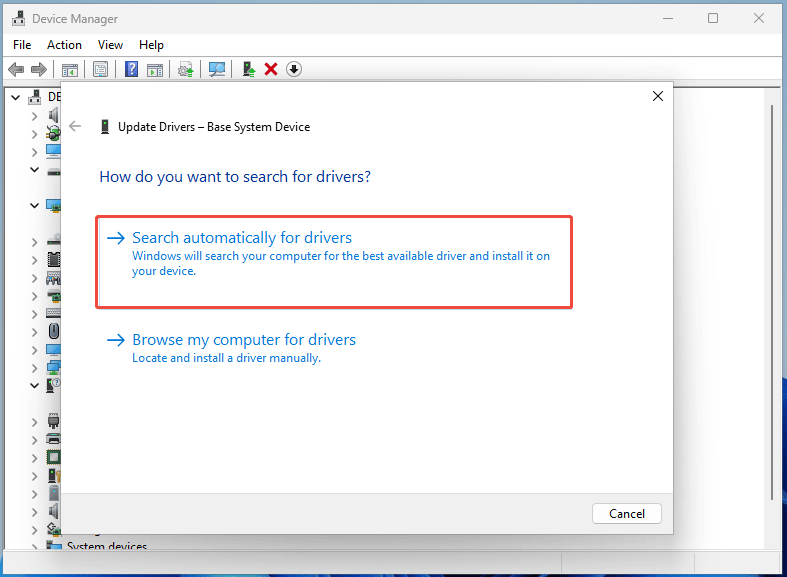The width and height of the screenshot is (787, 577).
Task: Expand the node next to the printer icon
Action: (34, 440)
